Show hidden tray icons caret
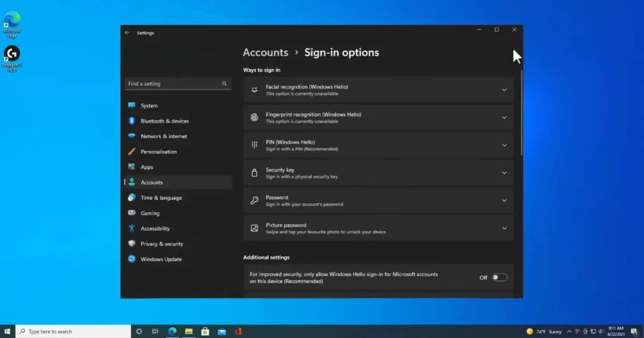This screenshot has height=338, width=644. pos(569,332)
